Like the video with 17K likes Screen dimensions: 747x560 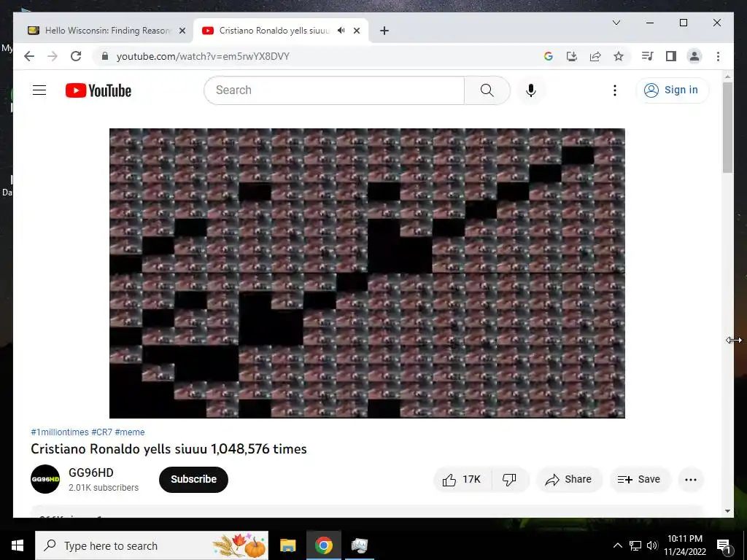pos(462,480)
